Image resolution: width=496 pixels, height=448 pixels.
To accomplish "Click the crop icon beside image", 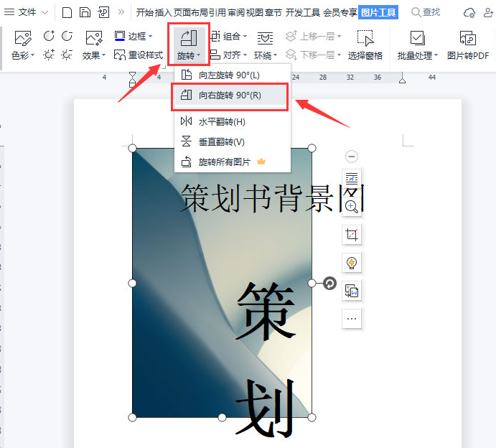I will pos(352,235).
